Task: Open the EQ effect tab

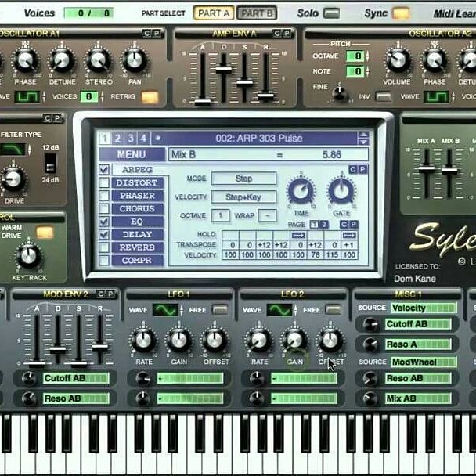Action: 138,222
